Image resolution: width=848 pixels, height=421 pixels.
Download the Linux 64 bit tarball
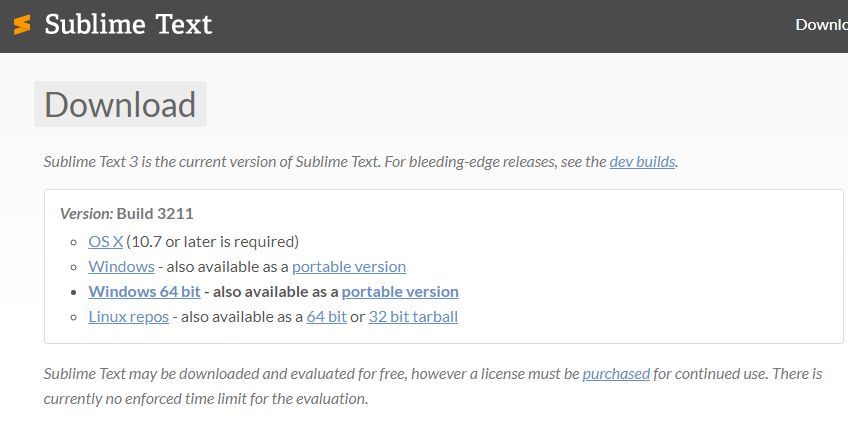click(x=326, y=317)
